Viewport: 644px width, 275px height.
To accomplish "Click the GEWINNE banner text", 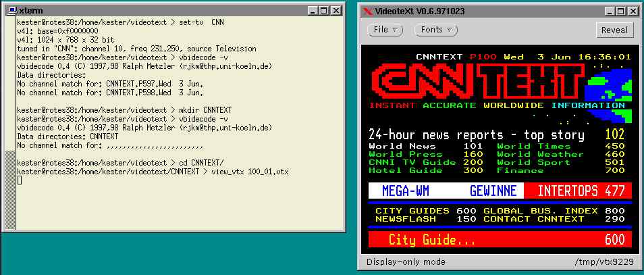I will tap(493, 191).
